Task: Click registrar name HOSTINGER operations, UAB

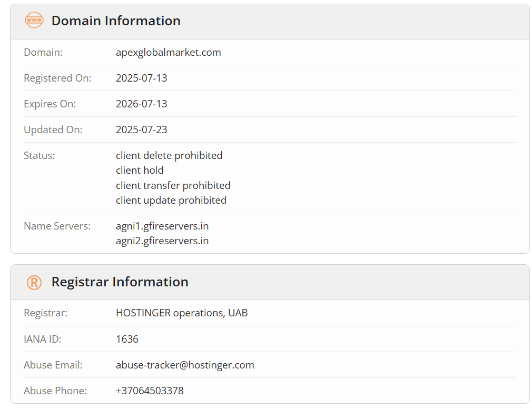Action: (182, 313)
